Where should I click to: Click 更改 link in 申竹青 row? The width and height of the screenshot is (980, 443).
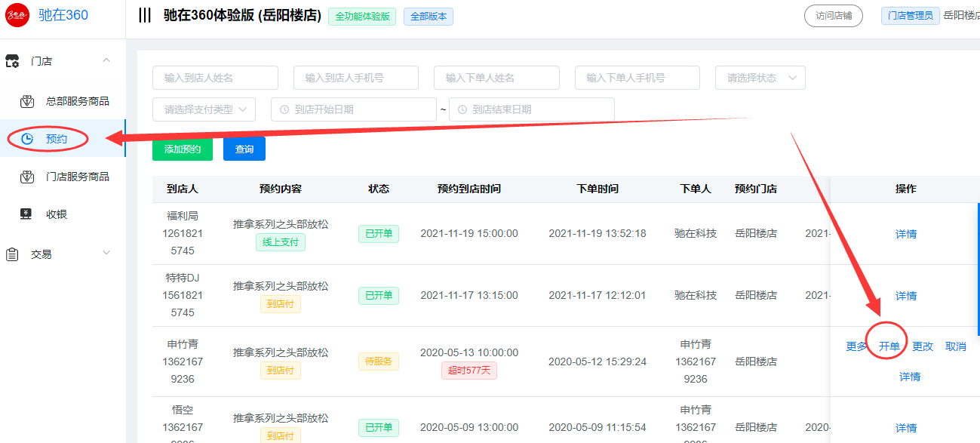[x=923, y=346]
